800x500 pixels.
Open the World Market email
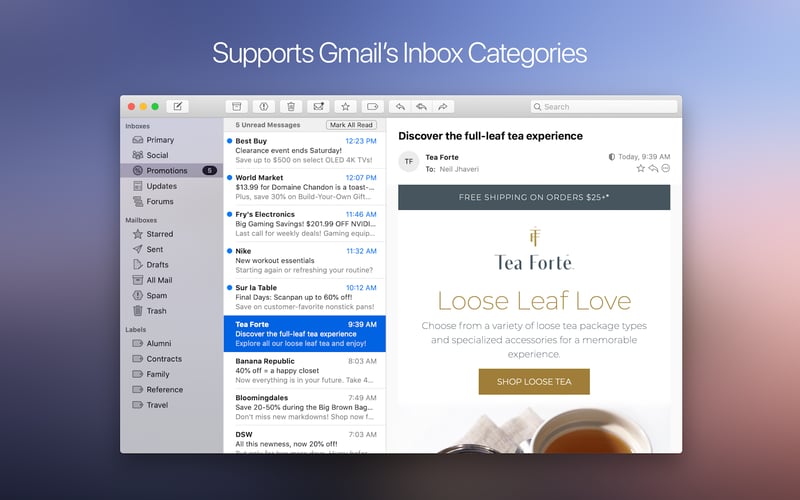tap(305, 187)
